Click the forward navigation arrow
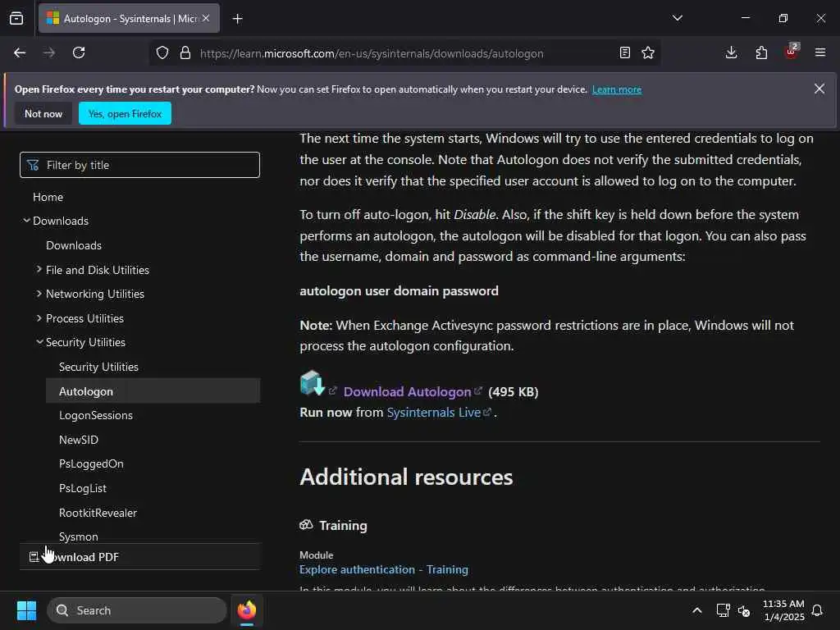The width and height of the screenshot is (840, 630). 49,52
